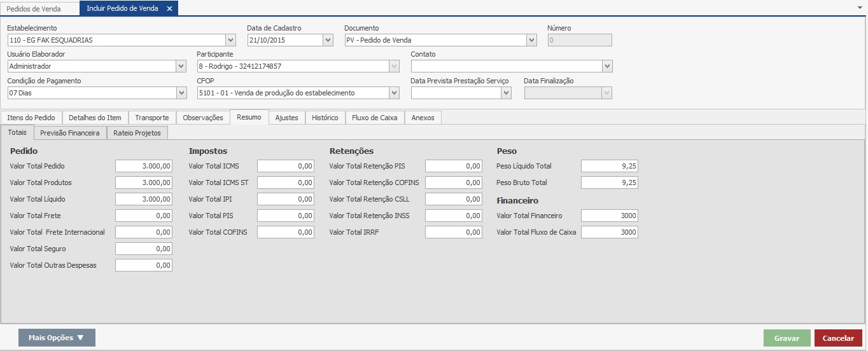
Task: Select the Totais sub-tab
Action: (x=17, y=132)
